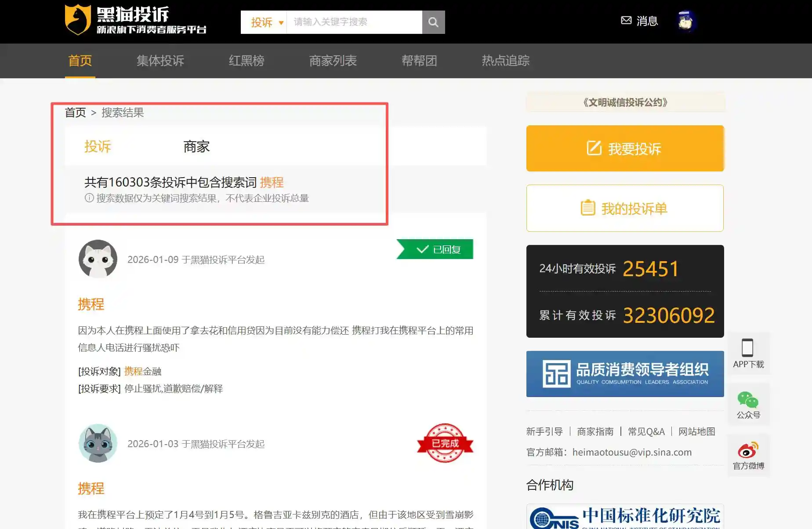The height and width of the screenshot is (529, 812).
Task: Open the 新手引导 guide link
Action: 544,431
